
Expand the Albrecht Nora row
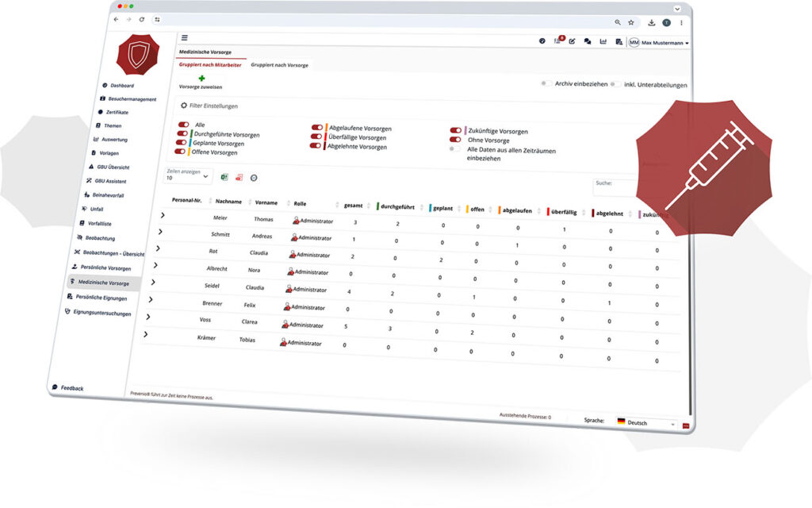click(155, 265)
